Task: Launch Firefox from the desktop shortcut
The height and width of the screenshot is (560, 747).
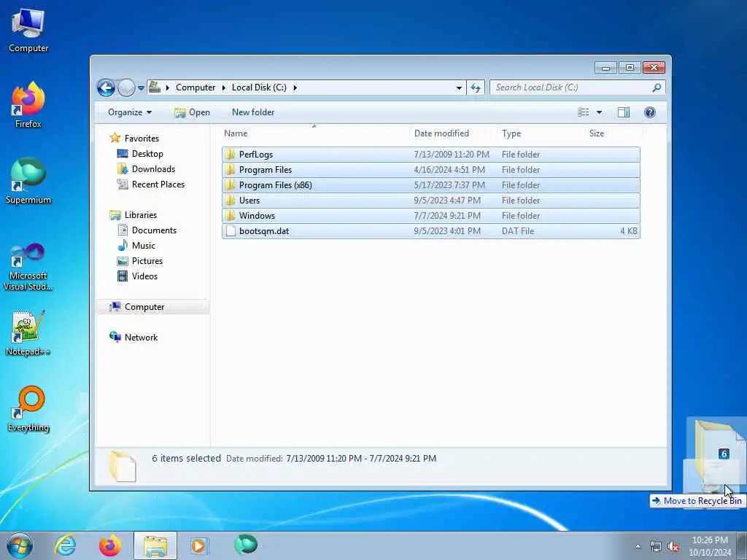Action: pyautogui.click(x=28, y=106)
